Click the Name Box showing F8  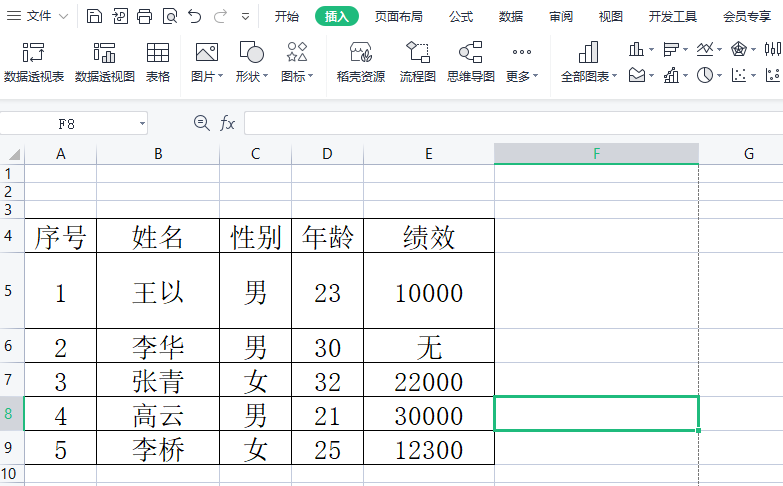[67, 123]
